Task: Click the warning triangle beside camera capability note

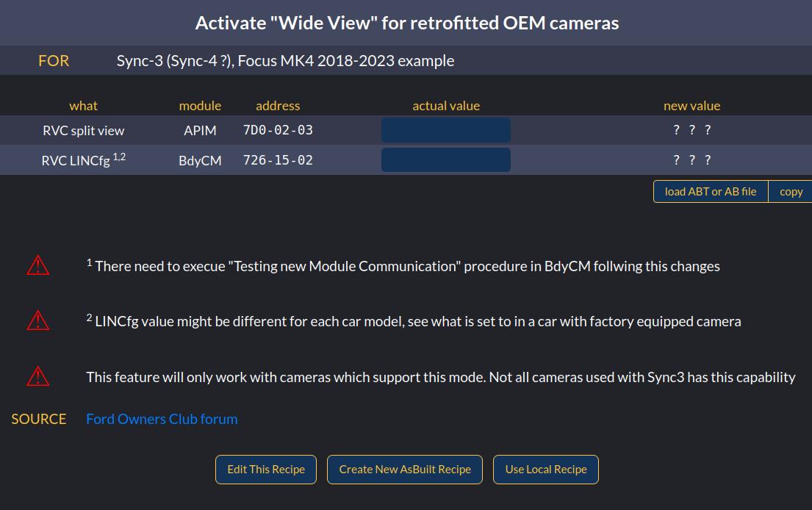Action: 37,376
